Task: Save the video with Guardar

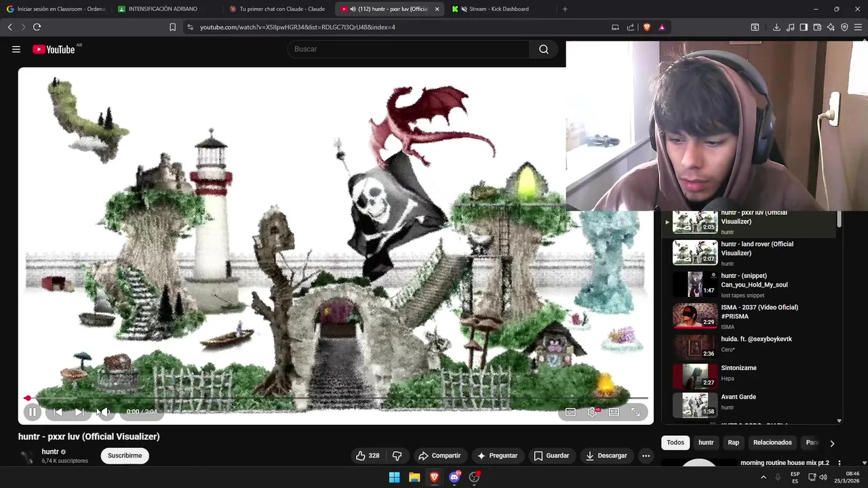Action: [551, 455]
